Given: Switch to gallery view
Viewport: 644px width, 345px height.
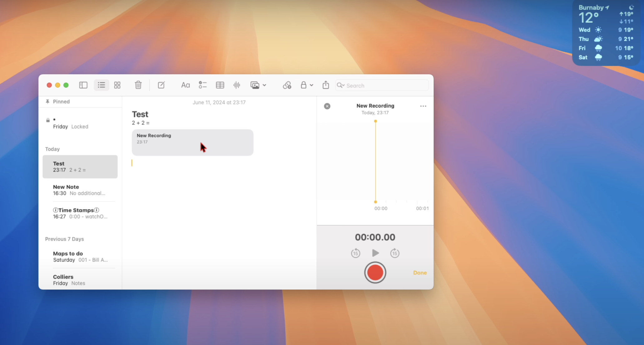Looking at the screenshot, I should tap(117, 85).
